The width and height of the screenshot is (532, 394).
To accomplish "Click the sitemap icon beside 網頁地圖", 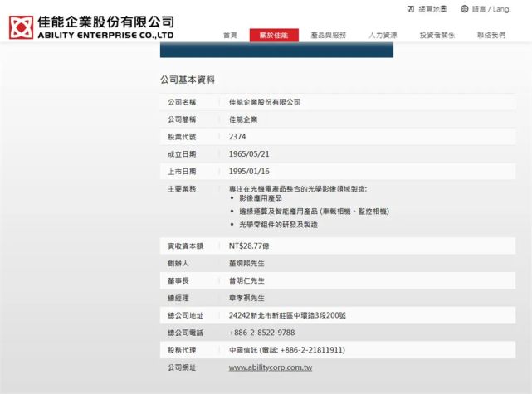I will (411, 9).
